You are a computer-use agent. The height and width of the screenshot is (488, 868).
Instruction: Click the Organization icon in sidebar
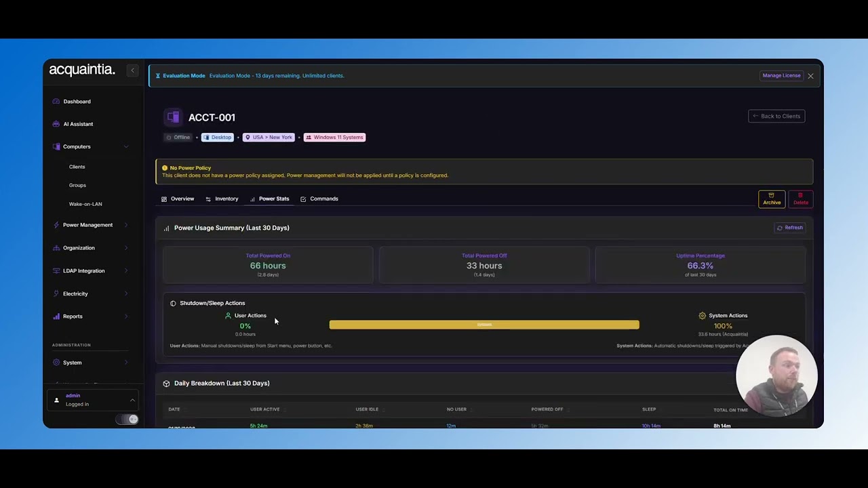click(56, 248)
